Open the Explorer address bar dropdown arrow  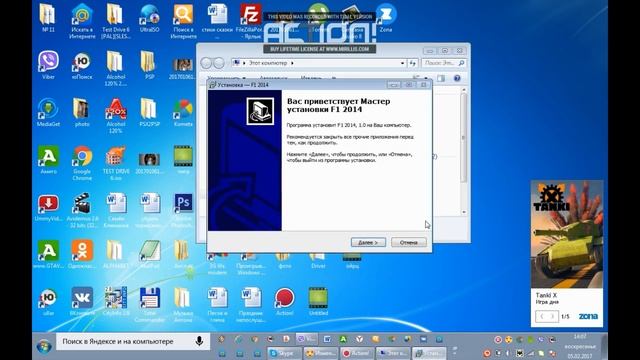[x=402, y=63]
